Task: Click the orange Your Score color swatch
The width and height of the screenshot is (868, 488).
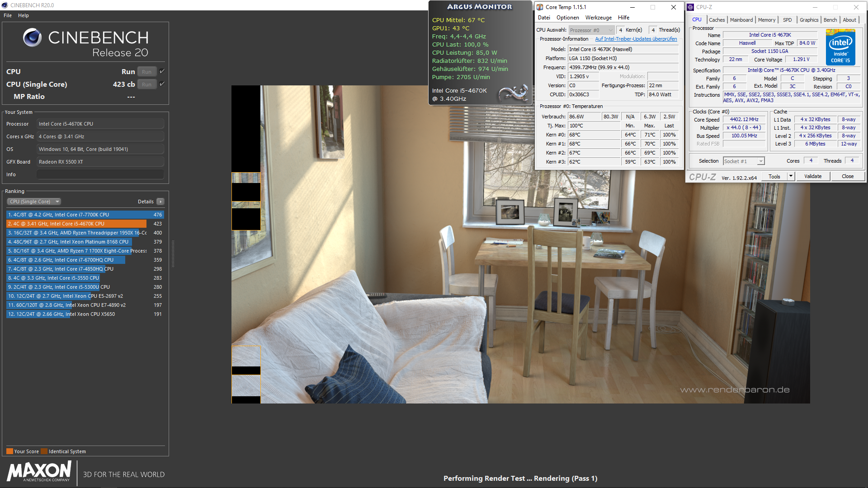Action: pos(9,451)
